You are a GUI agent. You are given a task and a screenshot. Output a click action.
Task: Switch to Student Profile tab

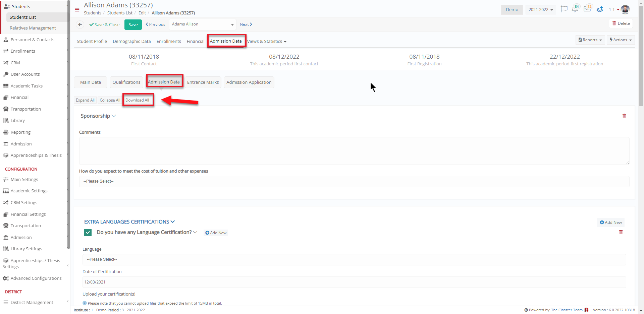(x=92, y=41)
